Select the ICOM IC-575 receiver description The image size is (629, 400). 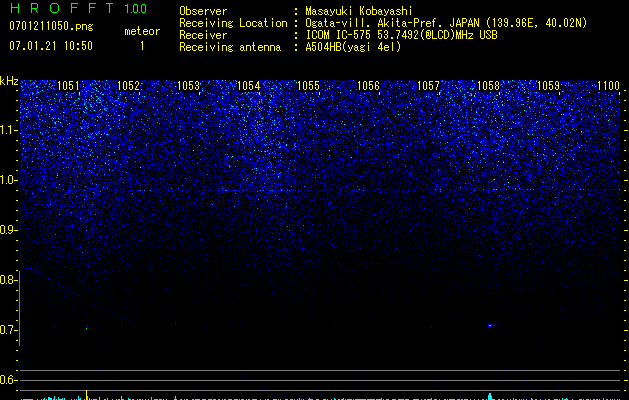coord(401,35)
